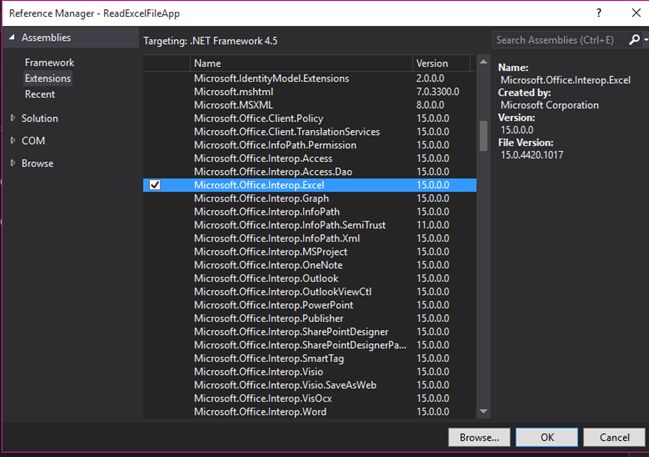The image size is (649, 457).
Task: Click version 11.0.0.0 cell
Action: coord(433,225)
